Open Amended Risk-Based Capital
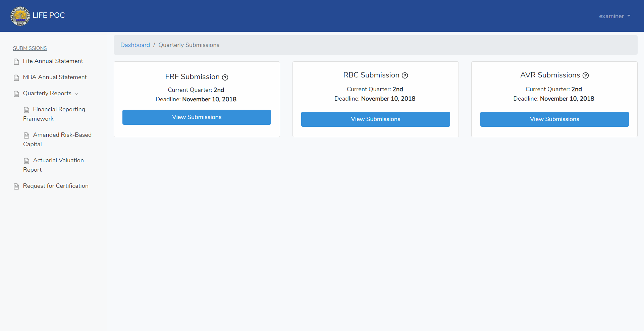Image resolution: width=644 pixels, height=331 pixels. 57,140
